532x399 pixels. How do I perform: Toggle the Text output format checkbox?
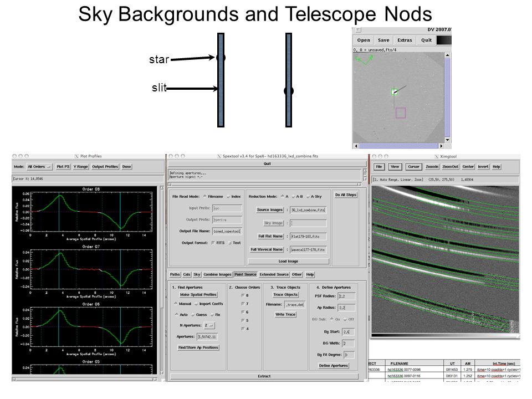[229, 243]
